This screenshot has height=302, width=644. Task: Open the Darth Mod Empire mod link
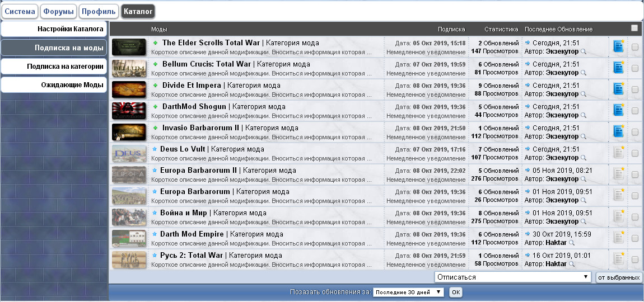coord(192,234)
